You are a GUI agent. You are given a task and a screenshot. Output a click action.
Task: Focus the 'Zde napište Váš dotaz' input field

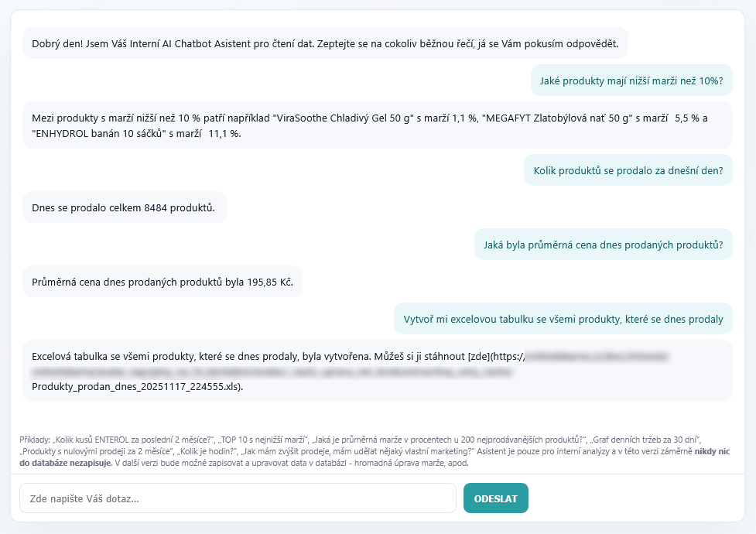pyautogui.click(x=238, y=498)
